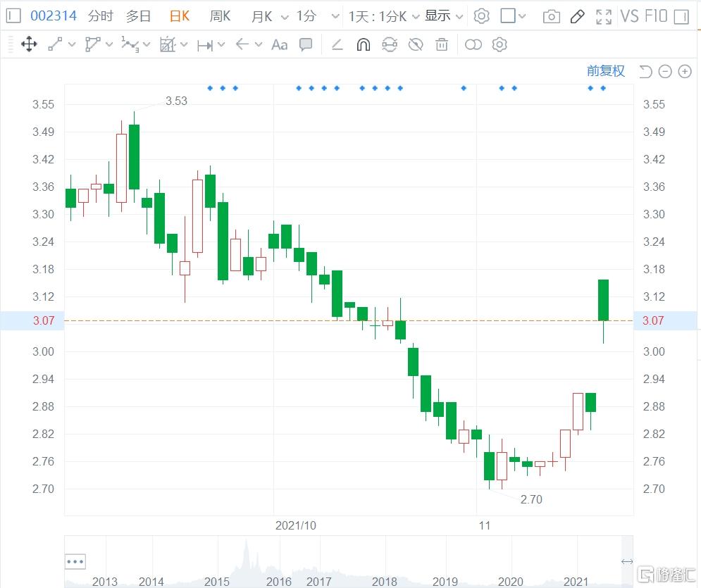
Task: Toggle the overlapping circles overlay icon
Action: point(473,44)
